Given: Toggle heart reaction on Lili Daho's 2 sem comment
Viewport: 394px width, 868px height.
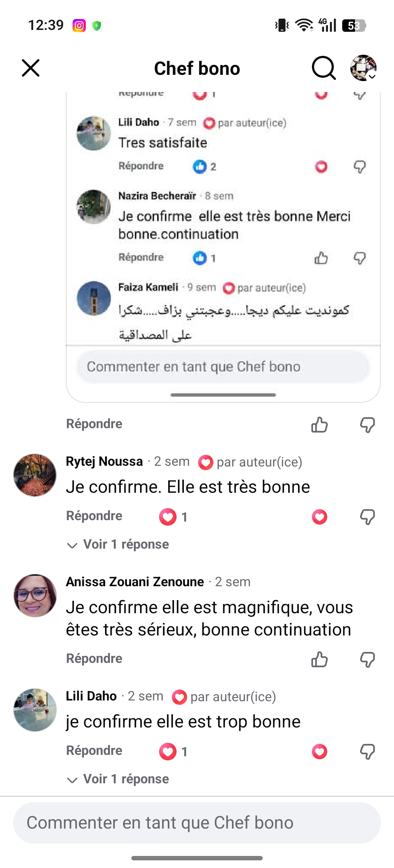Looking at the screenshot, I should click(x=320, y=752).
